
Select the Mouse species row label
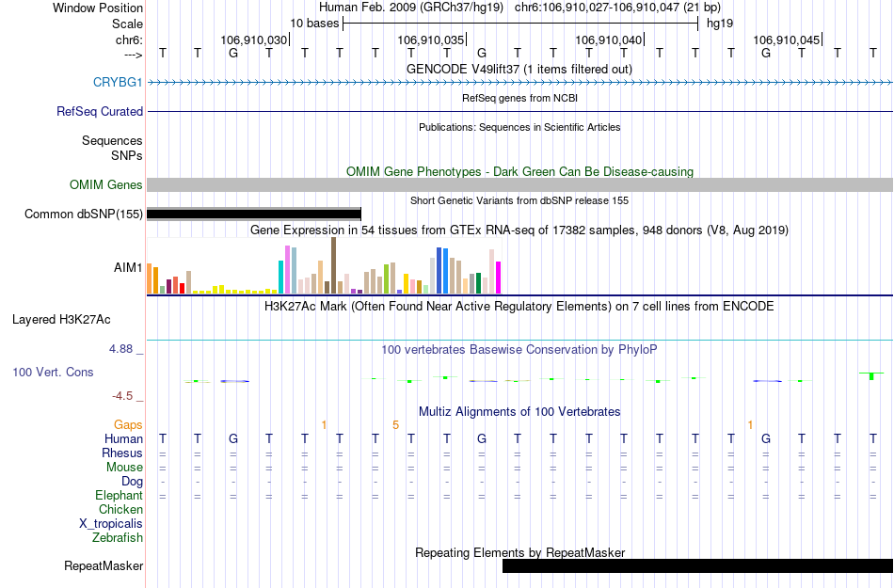tap(124, 467)
